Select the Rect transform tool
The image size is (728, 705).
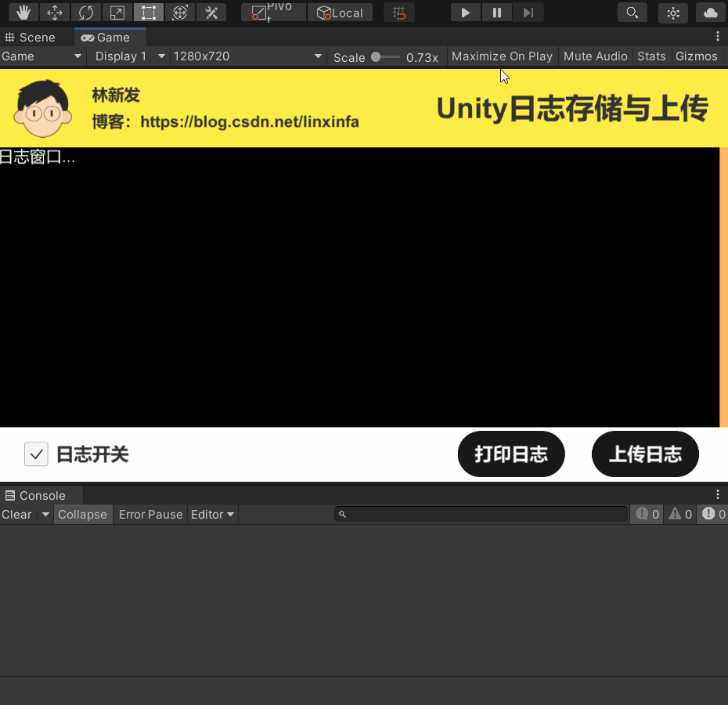tap(149, 13)
